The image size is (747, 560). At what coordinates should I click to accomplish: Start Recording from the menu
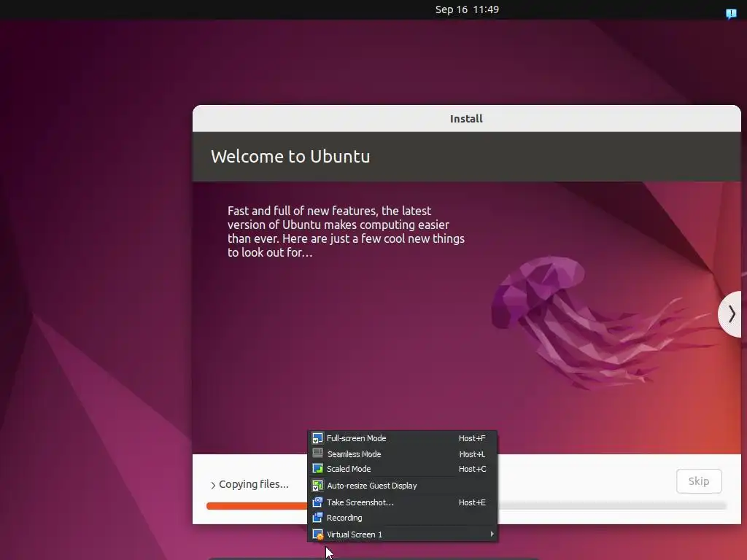403,518
